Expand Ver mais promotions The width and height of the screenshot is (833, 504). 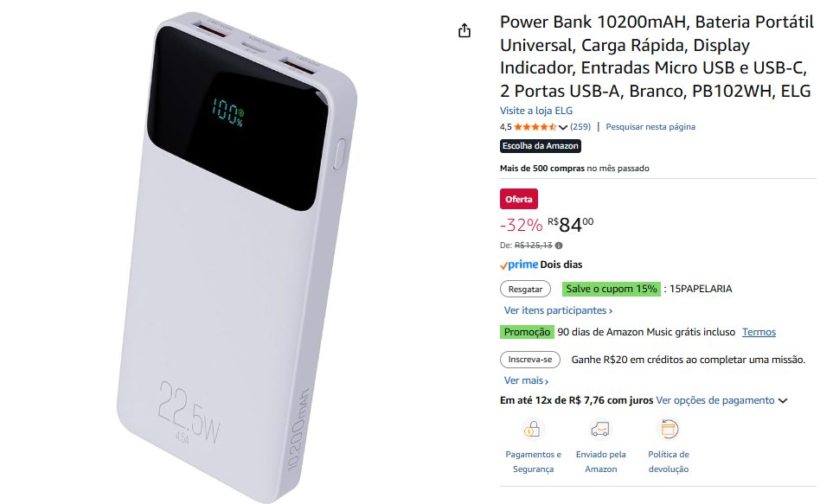click(x=526, y=380)
